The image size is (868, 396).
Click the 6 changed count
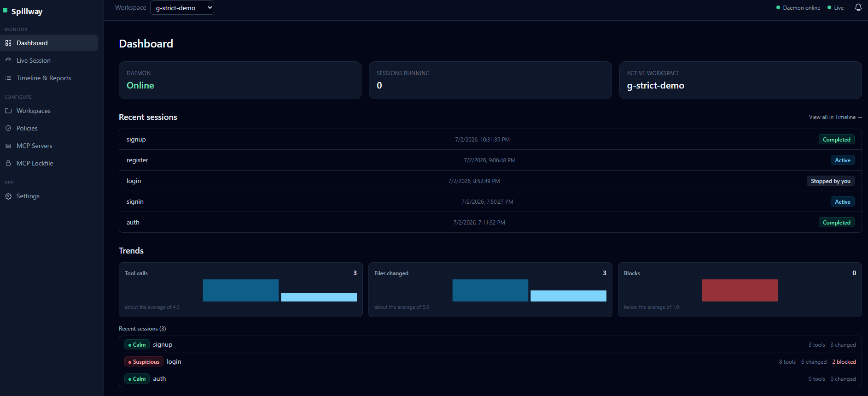click(814, 362)
